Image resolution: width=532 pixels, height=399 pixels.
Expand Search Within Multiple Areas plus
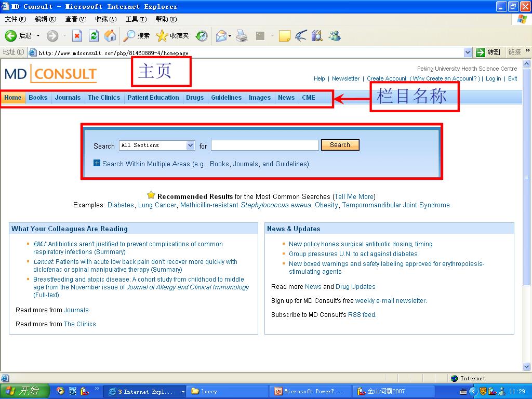[x=97, y=163]
